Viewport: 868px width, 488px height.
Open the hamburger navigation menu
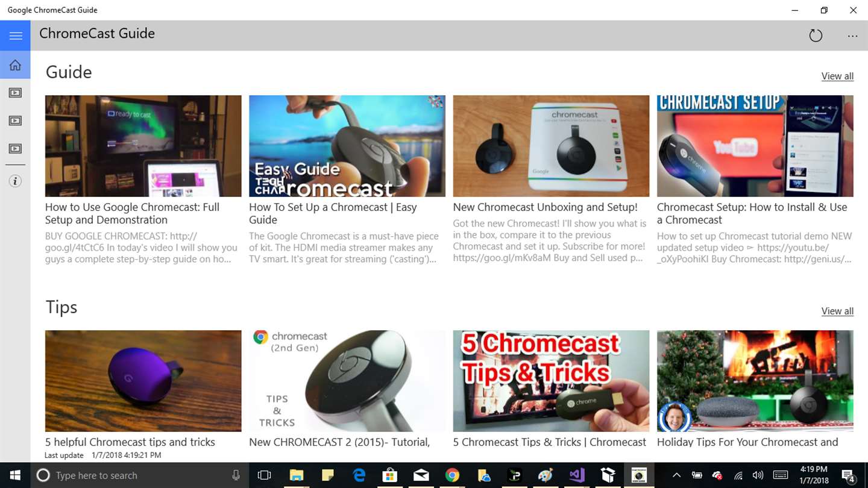coord(15,36)
